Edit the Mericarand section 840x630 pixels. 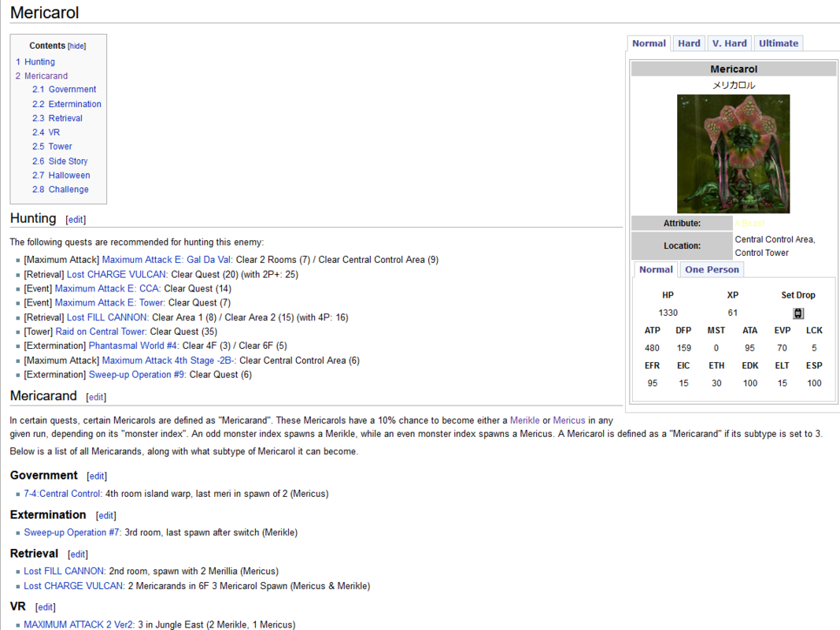click(x=96, y=398)
